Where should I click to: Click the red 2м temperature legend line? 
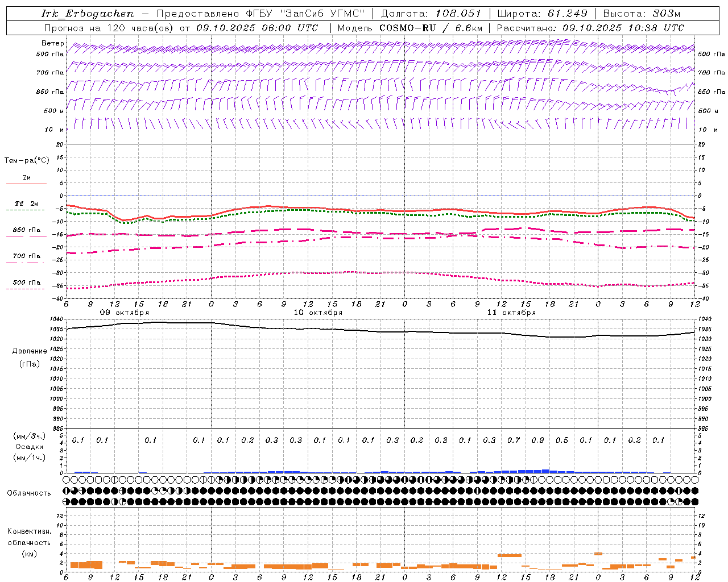[27, 184]
